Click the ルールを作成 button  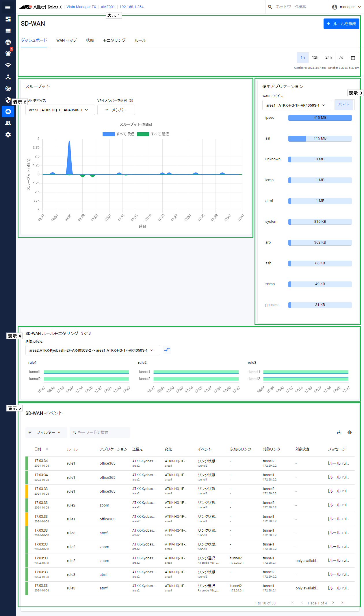point(341,24)
